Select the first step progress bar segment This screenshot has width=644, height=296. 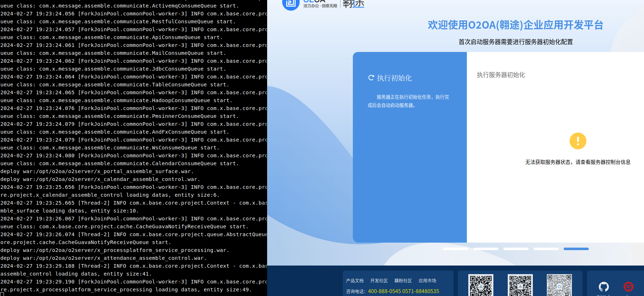point(456,249)
